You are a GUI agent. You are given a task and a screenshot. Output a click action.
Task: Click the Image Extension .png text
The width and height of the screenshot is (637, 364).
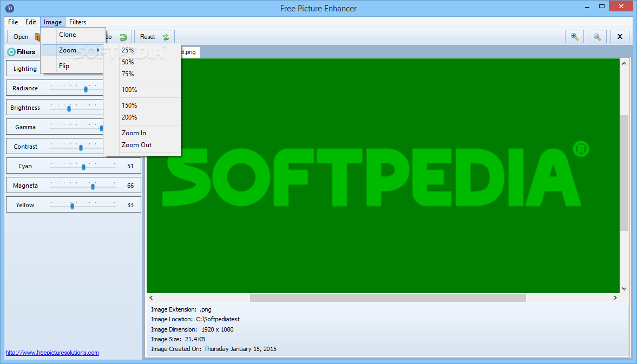point(181,309)
